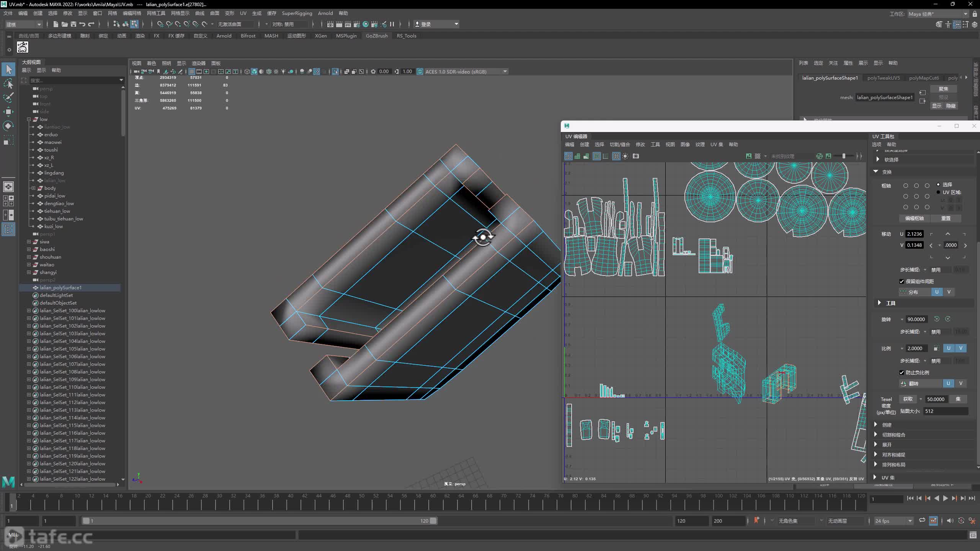The image size is (980, 551).
Task: Open the polyTweakUV5 attribute tab
Action: [x=884, y=78]
